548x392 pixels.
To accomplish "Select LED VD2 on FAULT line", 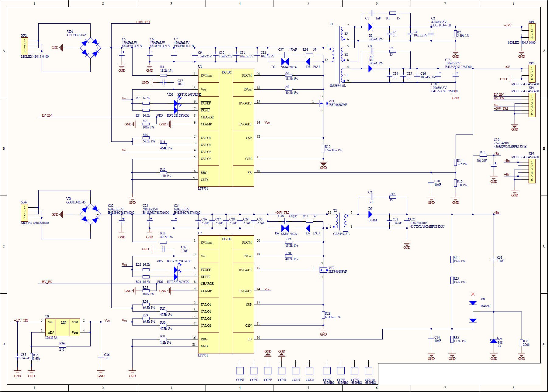I will click(177, 103).
